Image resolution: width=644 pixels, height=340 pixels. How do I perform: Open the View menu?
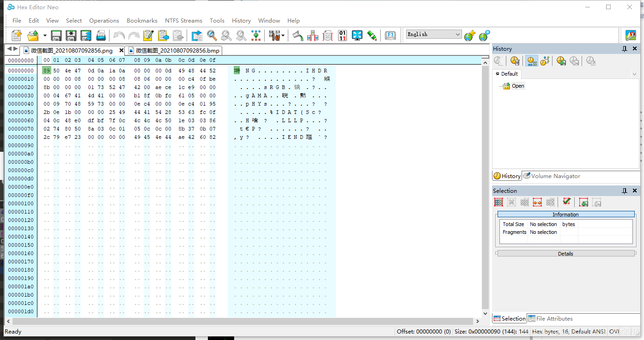click(x=53, y=20)
